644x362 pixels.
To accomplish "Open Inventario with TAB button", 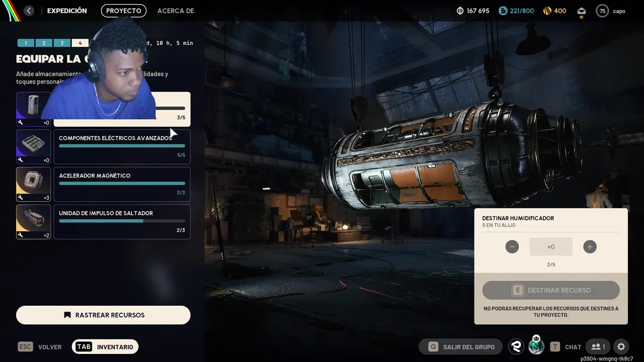I will click(x=105, y=347).
